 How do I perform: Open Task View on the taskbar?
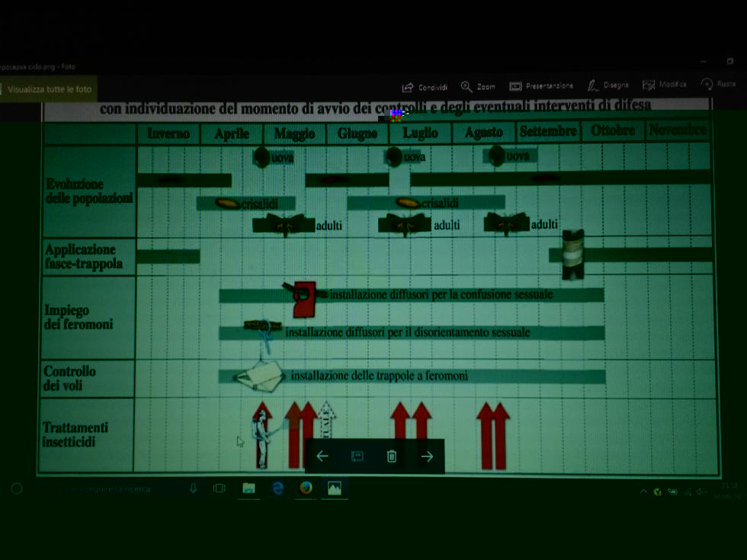coord(220,488)
